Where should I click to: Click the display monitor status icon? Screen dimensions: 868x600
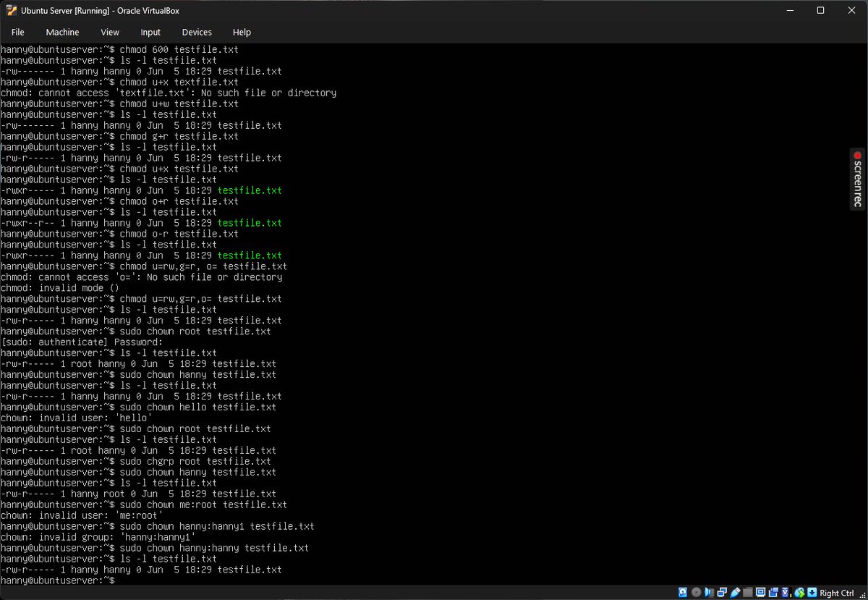tap(761, 593)
